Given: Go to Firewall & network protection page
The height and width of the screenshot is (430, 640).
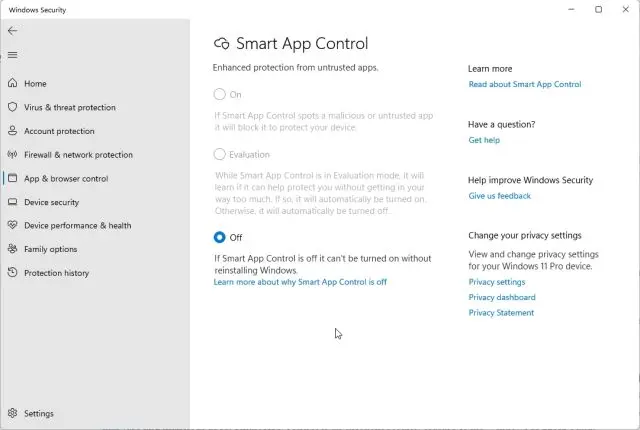Looking at the screenshot, I should click(78, 155).
